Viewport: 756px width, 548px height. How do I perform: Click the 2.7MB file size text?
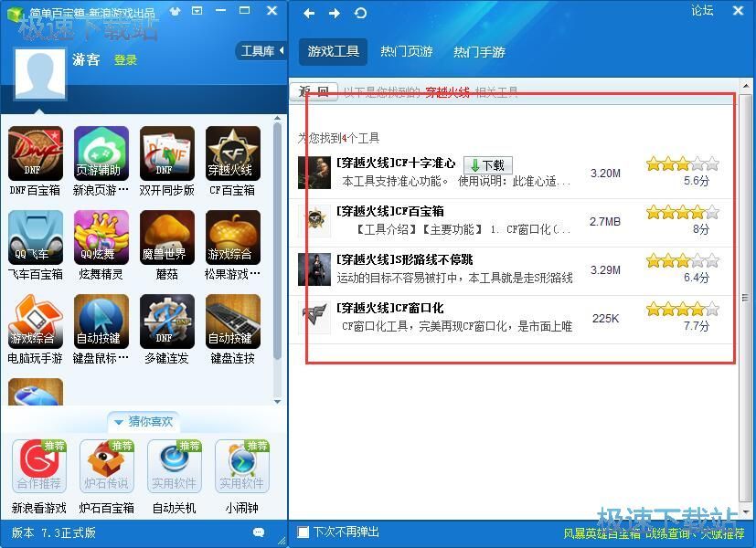(x=605, y=222)
